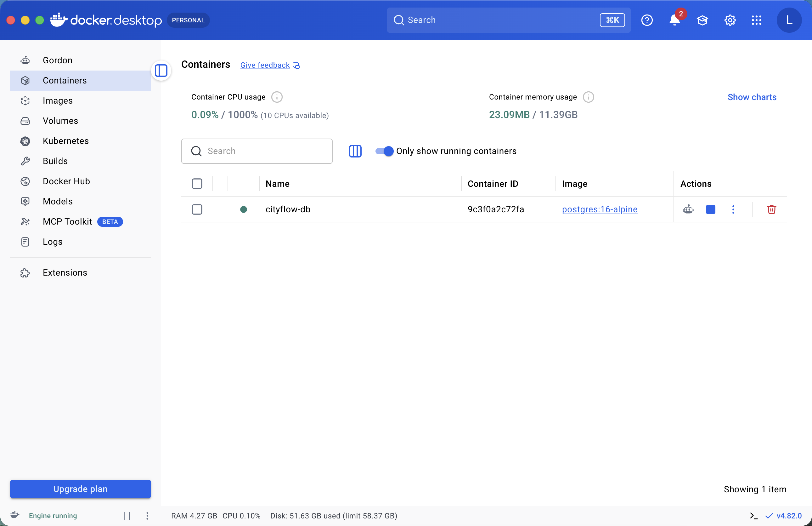The height and width of the screenshot is (526, 812).
Task: Collapse the sidebar with panel toggle icon
Action: (x=161, y=70)
